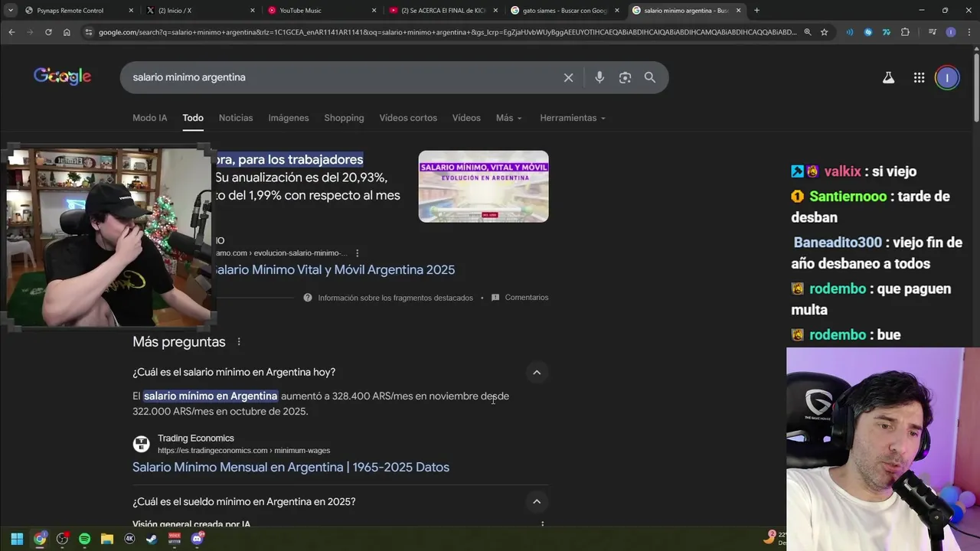Viewport: 980px width, 551px height.
Task: Click the browser address bar URL
Action: pyautogui.click(x=447, y=32)
